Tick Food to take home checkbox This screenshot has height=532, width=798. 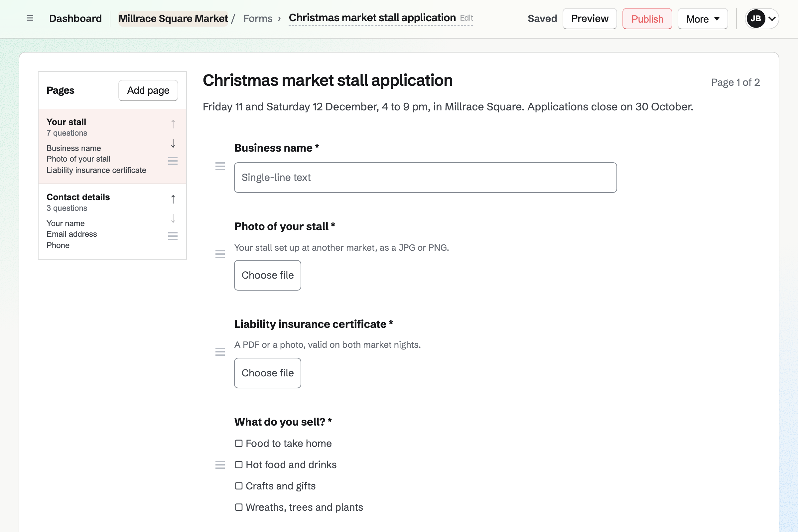239,444
